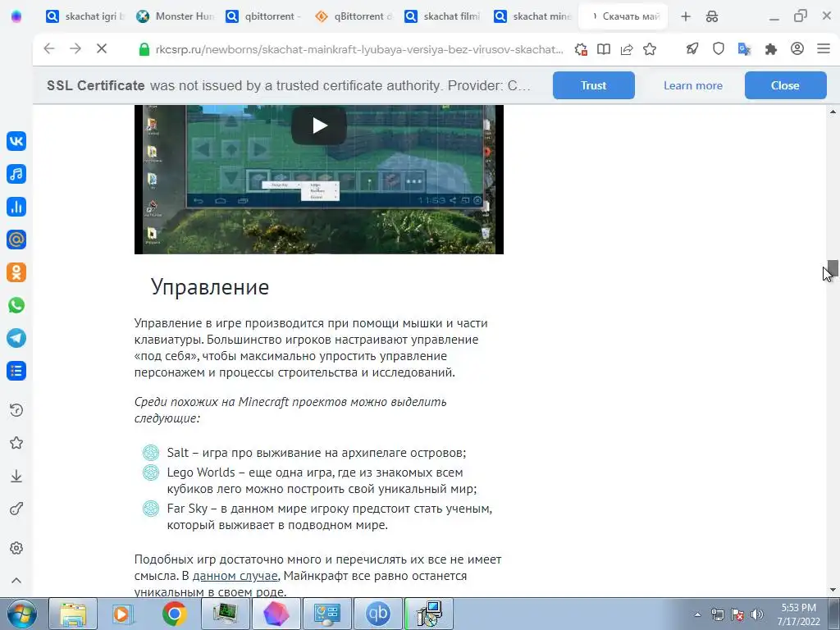The image size is (840, 630).
Task: Launch Google Chrome from the taskbar
Action: pyautogui.click(x=174, y=614)
